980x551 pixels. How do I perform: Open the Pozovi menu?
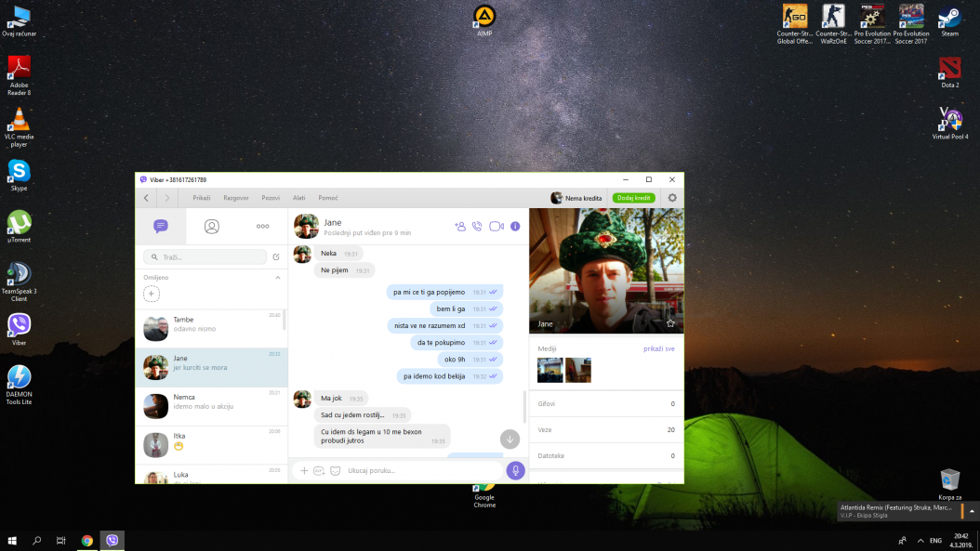(271, 198)
